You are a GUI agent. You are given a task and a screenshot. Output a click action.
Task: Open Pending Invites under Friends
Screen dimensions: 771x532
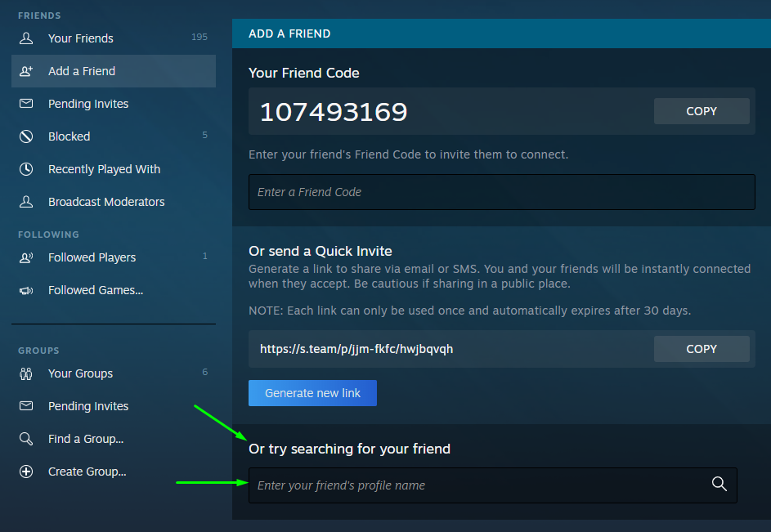click(x=114, y=104)
